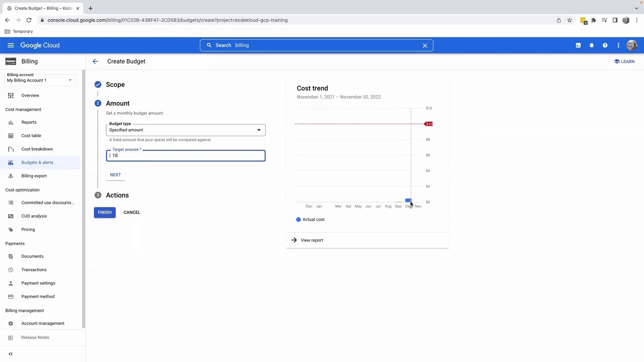
Task: Clear the billing search text
Action: point(425,45)
